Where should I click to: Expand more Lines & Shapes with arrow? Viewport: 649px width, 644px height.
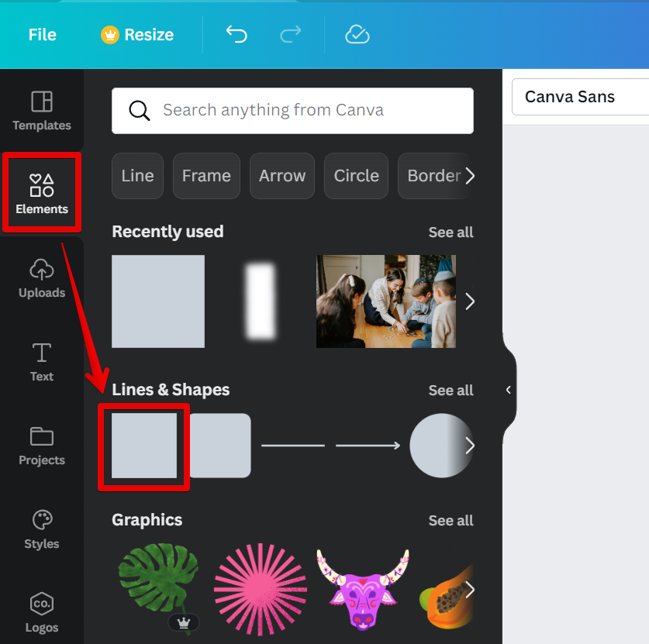click(469, 446)
